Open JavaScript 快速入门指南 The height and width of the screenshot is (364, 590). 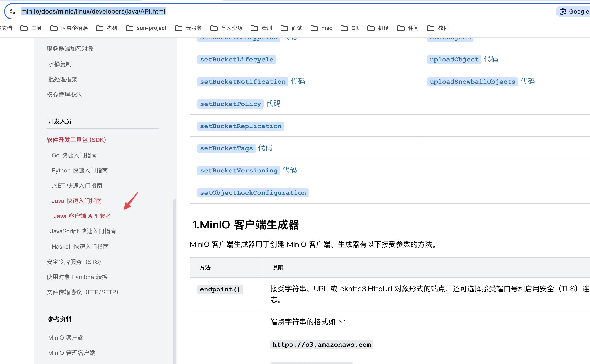point(83,231)
